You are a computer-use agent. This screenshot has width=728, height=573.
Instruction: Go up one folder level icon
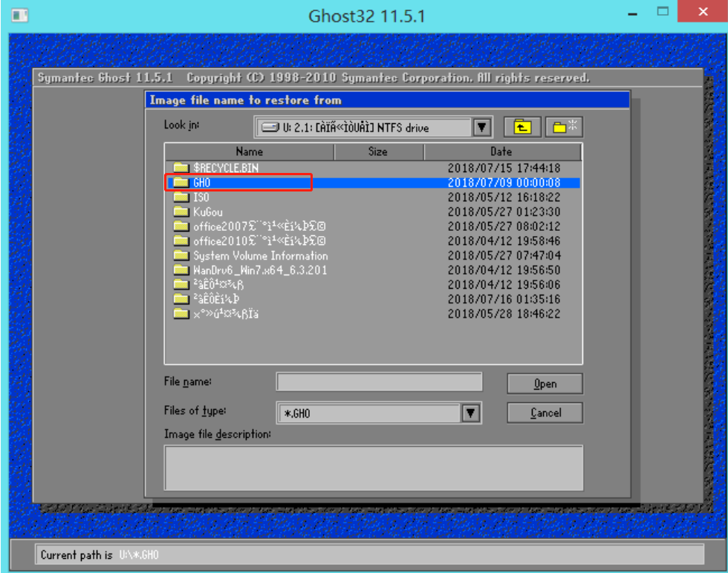(522, 127)
